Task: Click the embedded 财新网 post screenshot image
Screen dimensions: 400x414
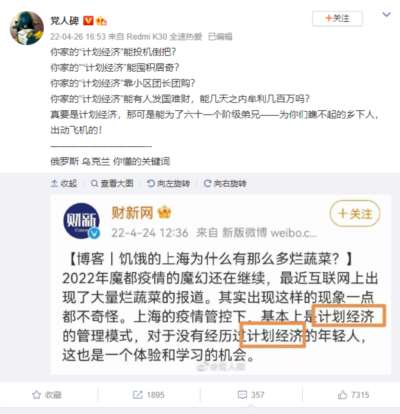Action: coord(220,285)
